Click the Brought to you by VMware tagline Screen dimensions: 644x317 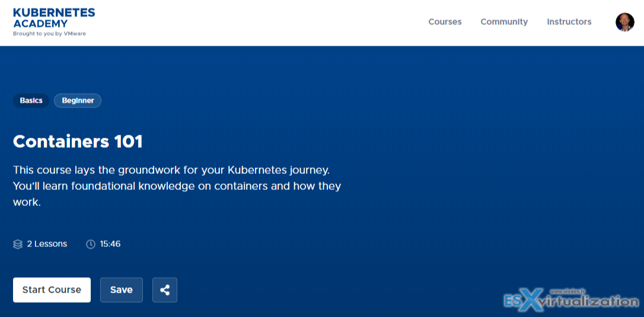click(49, 34)
